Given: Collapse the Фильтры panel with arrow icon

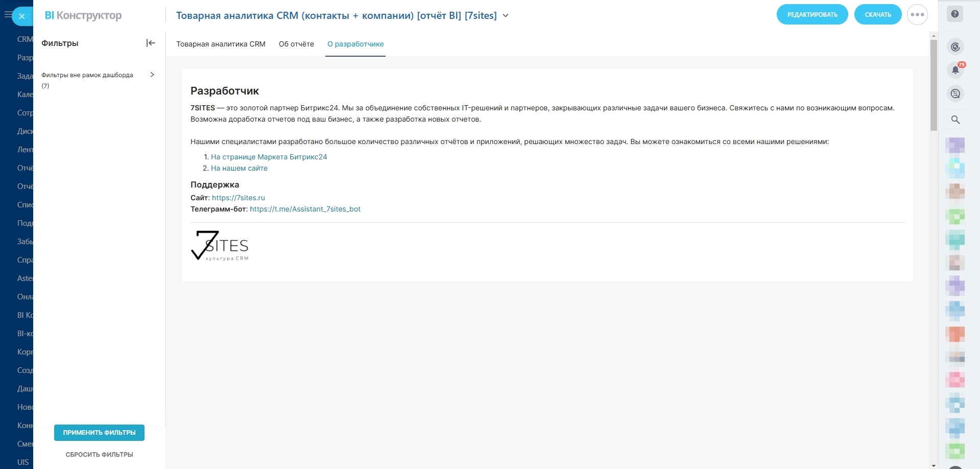Looking at the screenshot, I should click(151, 43).
